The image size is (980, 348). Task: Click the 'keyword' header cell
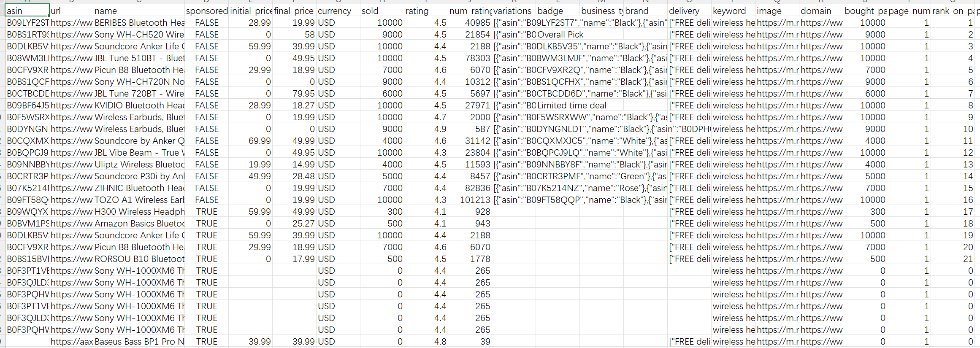(x=733, y=11)
